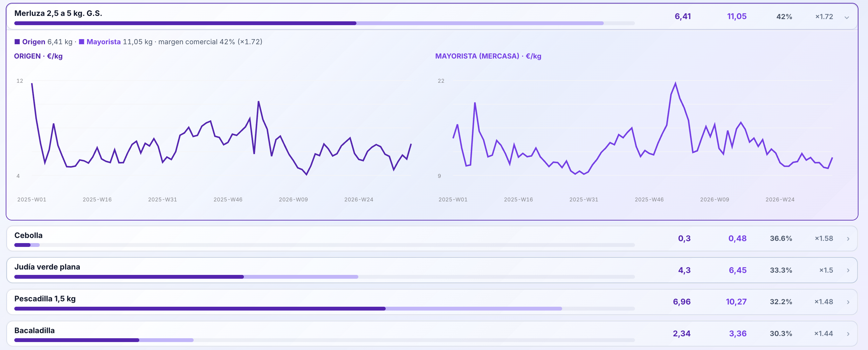Click Judía verde plana wholesale price 6,45
The height and width of the screenshot is (350, 868).
tap(738, 270)
